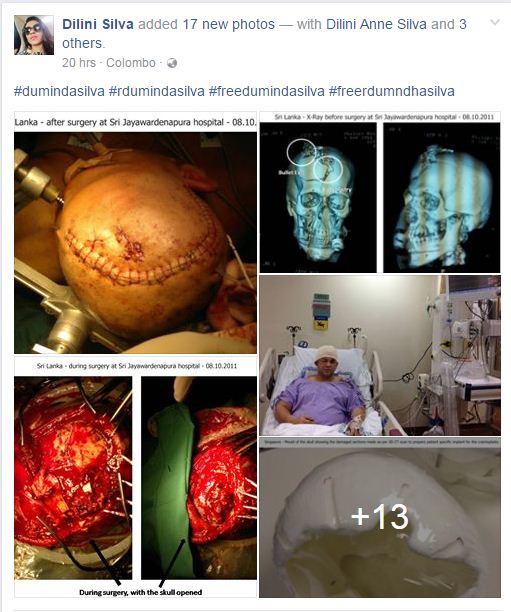This screenshot has height=612, width=511.
Task: Open the poster's profile picture
Action: pos(34,35)
